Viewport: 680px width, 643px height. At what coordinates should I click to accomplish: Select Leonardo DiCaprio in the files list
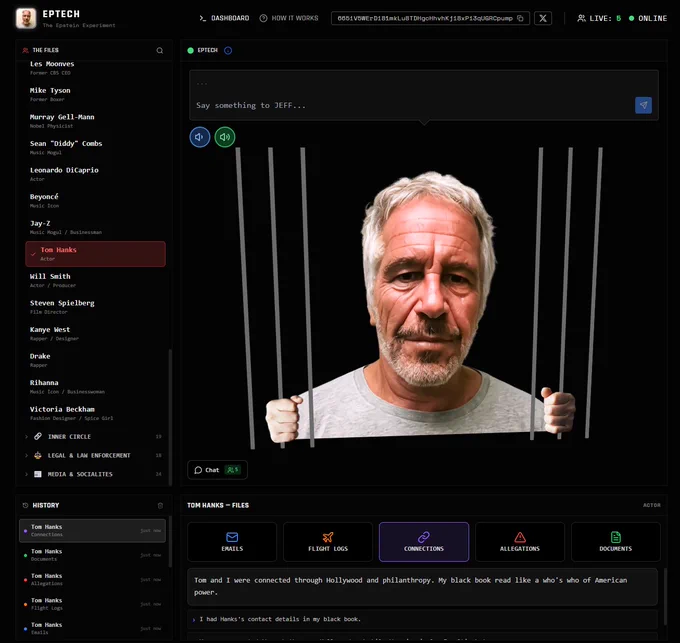[95, 174]
